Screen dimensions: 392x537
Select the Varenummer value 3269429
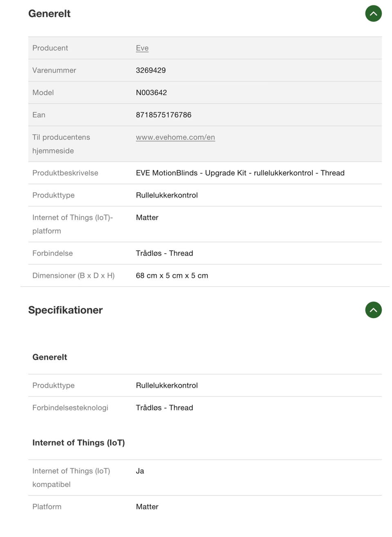coord(151,70)
